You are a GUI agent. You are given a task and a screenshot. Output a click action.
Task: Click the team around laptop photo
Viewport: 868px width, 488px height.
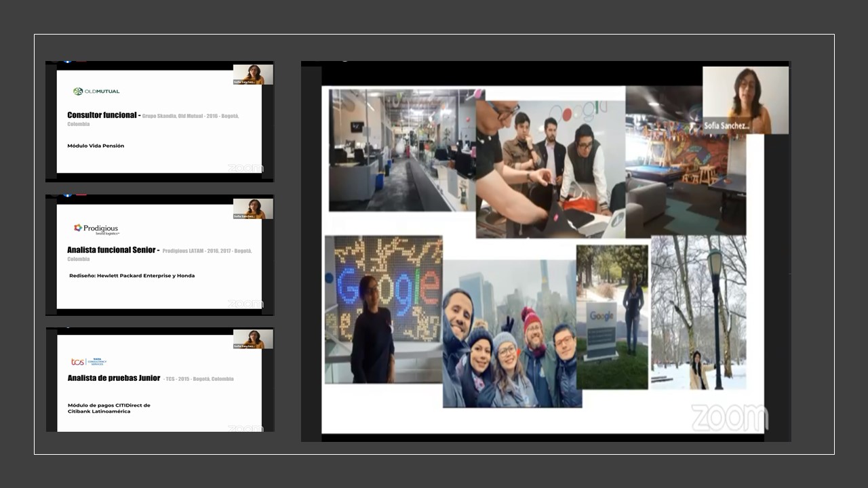[x=551, y=169]
